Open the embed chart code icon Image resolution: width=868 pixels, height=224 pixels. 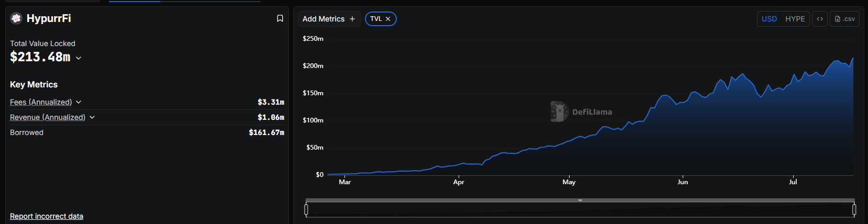click(x=820, y=19)
